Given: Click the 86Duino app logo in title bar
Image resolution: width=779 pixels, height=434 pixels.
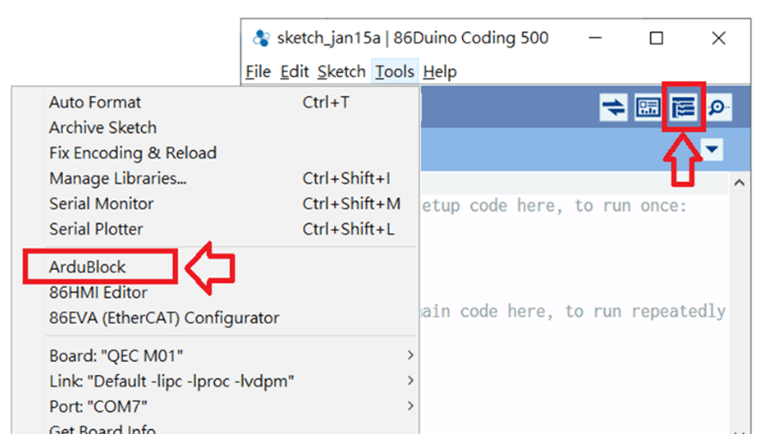Looking at the screenshot, I should (261, 39).
